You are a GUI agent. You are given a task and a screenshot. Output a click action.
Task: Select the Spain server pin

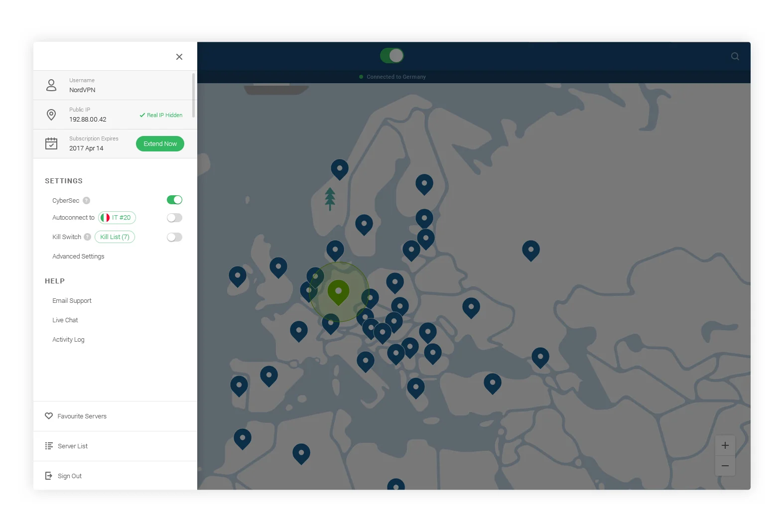click(x=269, y=377)
